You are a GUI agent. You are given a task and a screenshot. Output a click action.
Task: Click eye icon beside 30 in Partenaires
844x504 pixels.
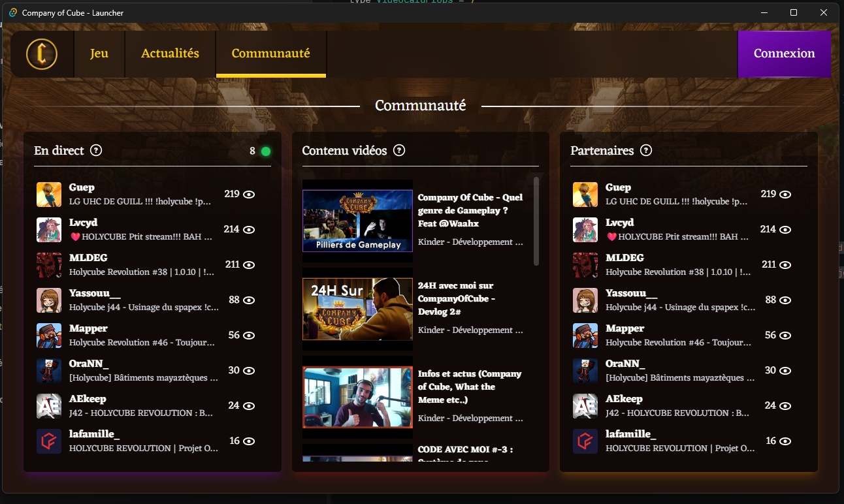(785, 371)
